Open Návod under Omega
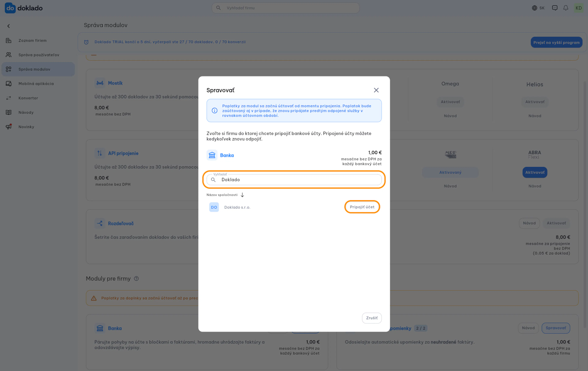Viewport: 588px width, 371px height. [450, 116]
